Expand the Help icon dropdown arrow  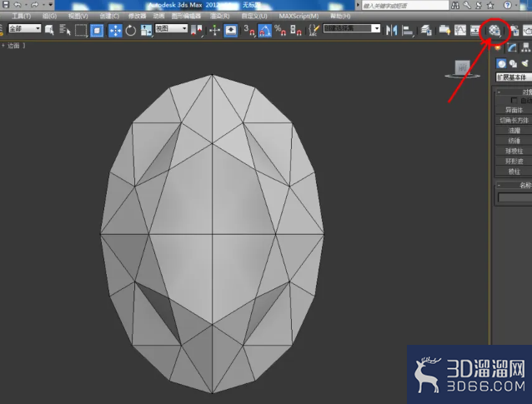pyautogui.click(x=516, y=6)
